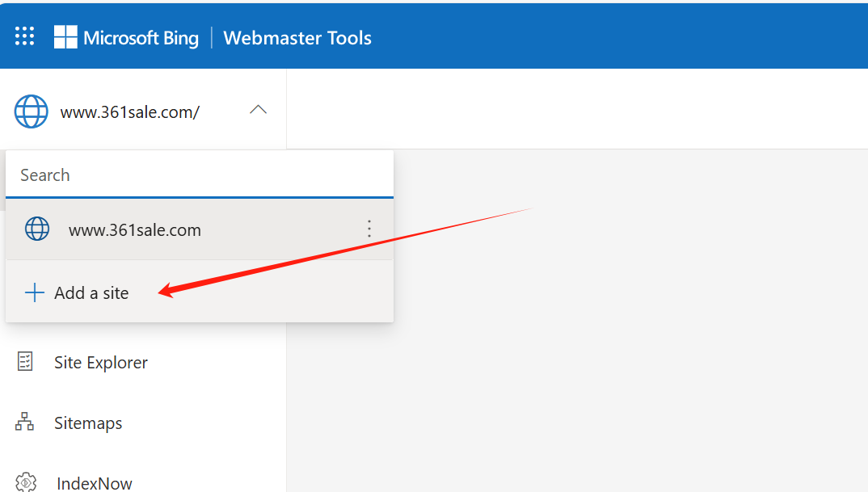Click the Webmaster Tools header title
868x492 pixels.
pyautogui.click(x=297, y=38)
